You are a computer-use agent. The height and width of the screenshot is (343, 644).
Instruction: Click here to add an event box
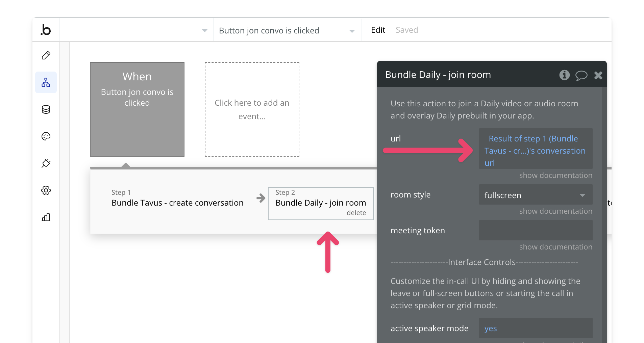pyautogui.click(x=252, y=109)
